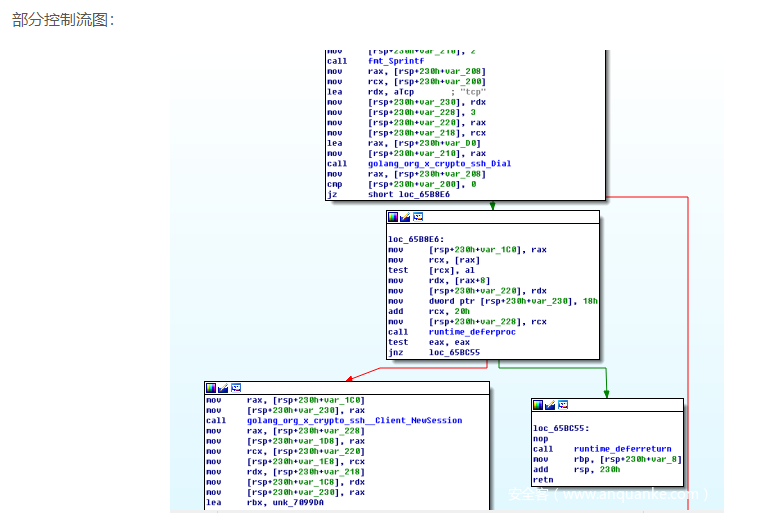Click the unk_7099DA operand
Viewport: 759px width, 527px height.
(298, 503)
